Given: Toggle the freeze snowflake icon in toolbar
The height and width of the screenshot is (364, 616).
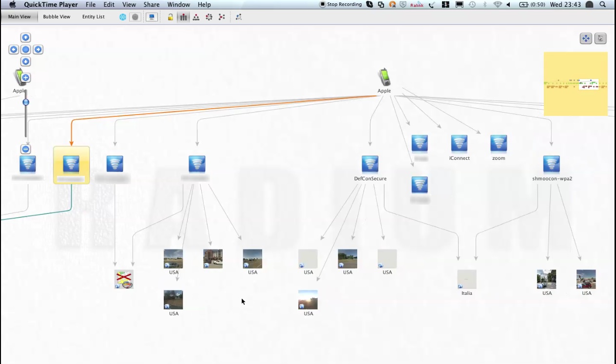Looking at the screenshot, I should pyautogui.click(x=123, y=17).
